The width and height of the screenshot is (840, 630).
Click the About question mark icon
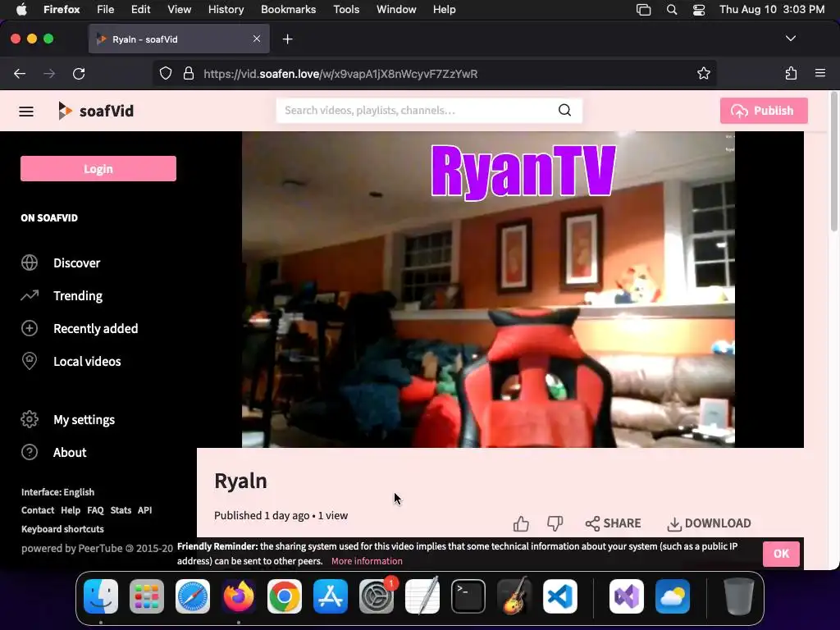tap(30, 452)
